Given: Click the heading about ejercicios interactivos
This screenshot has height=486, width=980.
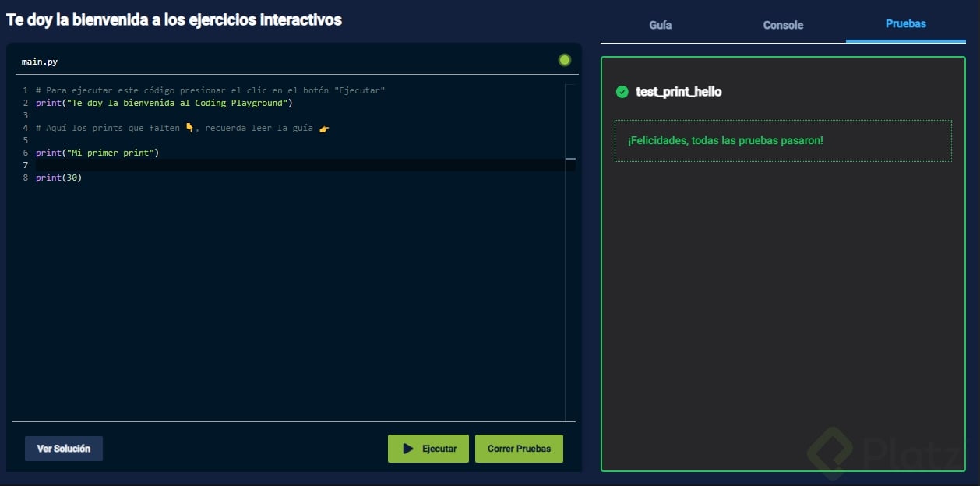Looking at the screenshot, I should [174, 20].
